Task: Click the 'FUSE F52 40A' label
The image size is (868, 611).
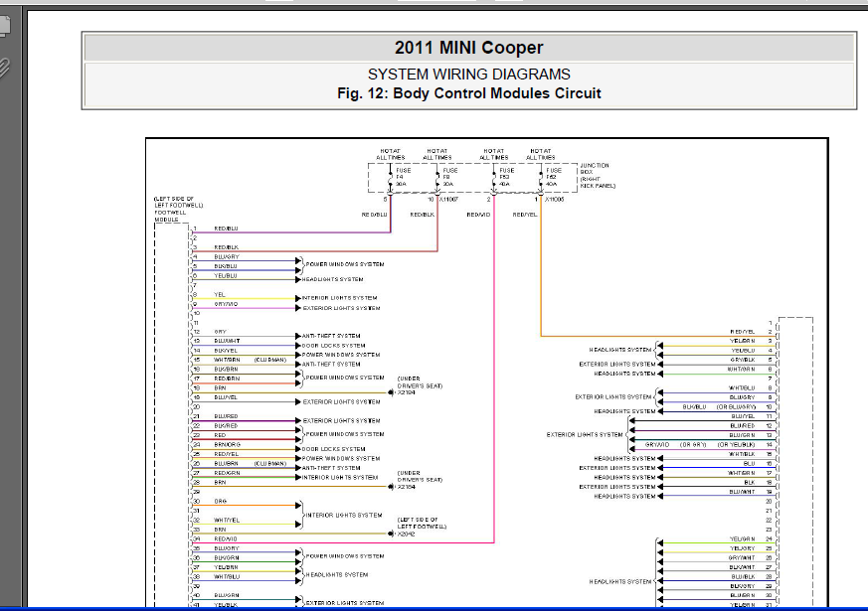Action: point(554,177)
